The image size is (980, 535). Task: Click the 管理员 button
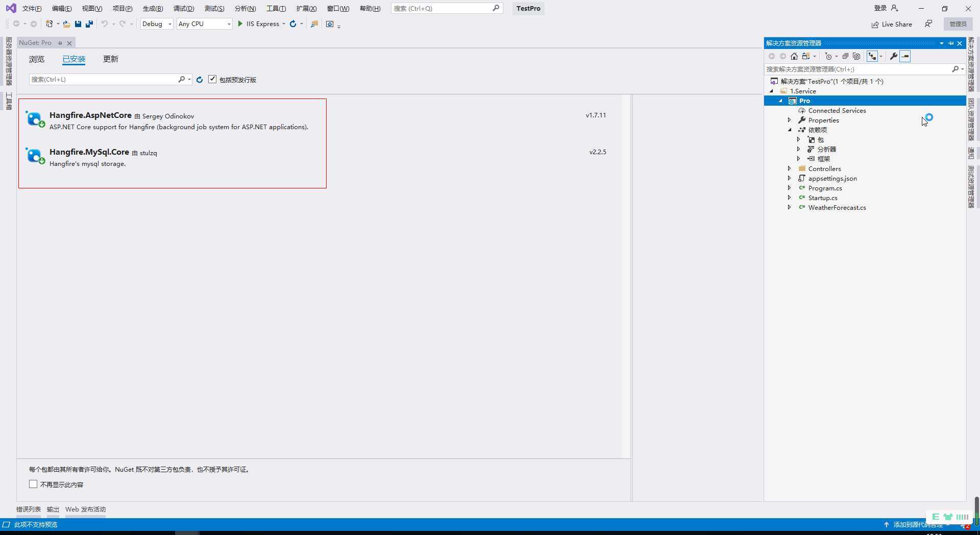[958, 24]
